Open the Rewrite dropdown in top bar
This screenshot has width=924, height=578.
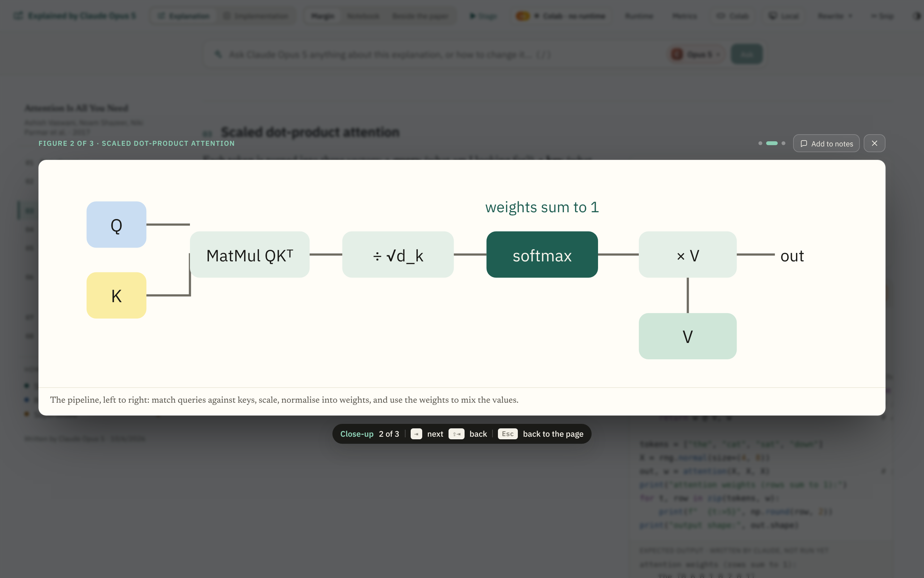835,16
